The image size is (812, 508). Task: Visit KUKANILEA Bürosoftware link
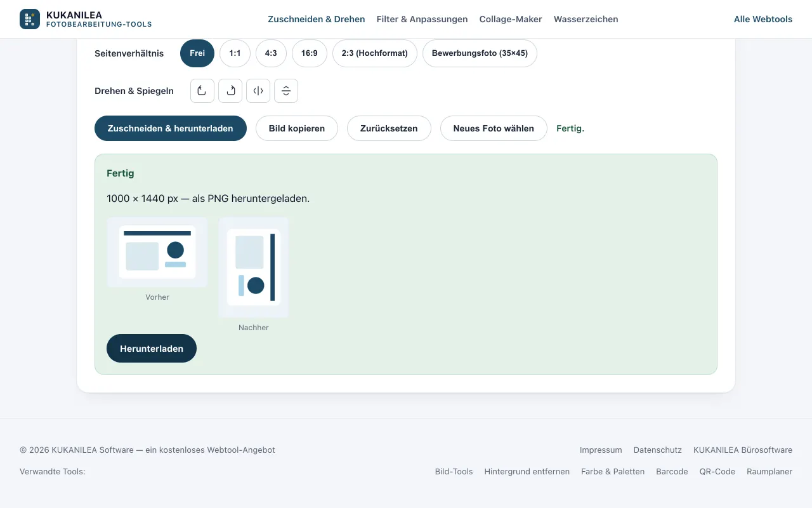pyautogui.click(x=743, y=450)
